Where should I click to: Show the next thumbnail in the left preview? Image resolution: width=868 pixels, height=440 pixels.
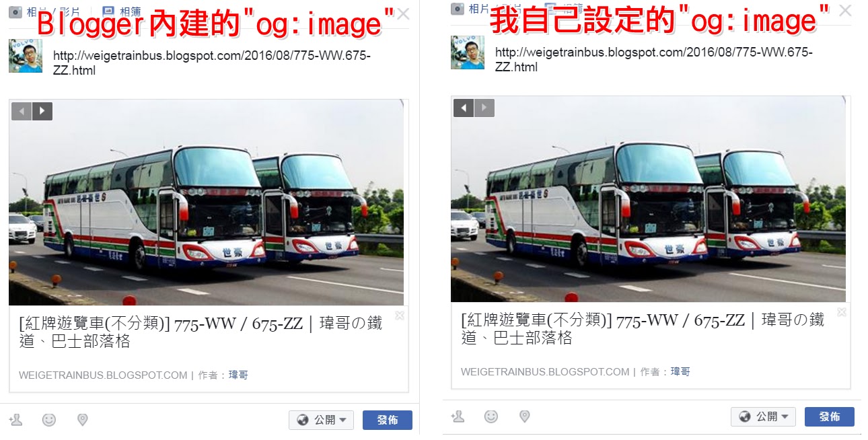pos(42,111)
